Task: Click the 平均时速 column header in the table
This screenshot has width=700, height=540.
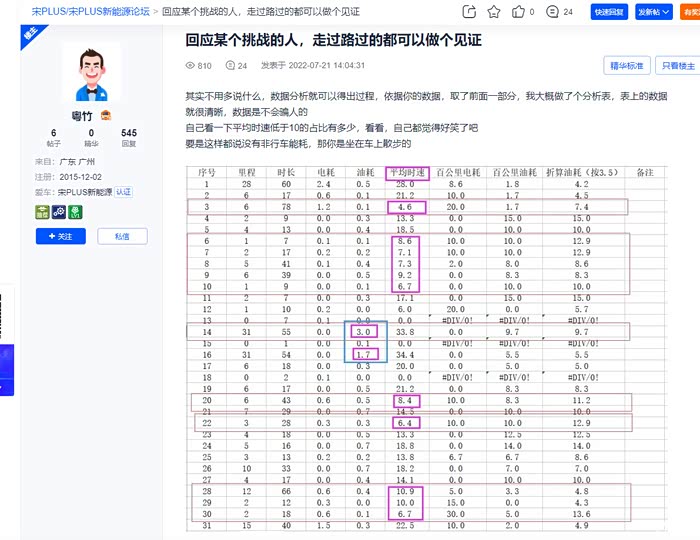Action: point(407,173)
